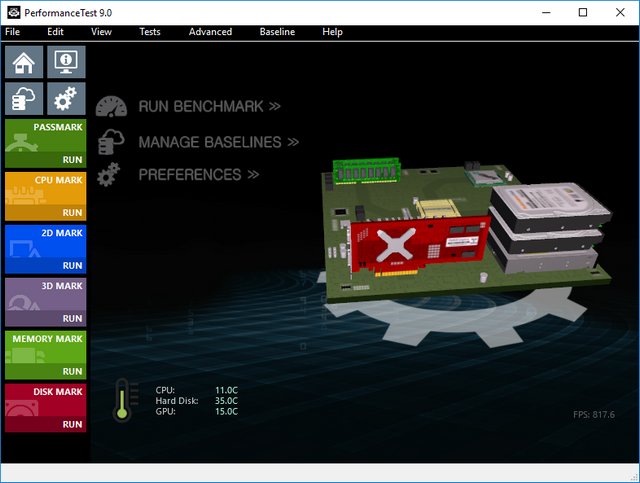640x483 pixels.
Task: Open the Manage Baselines link
Action: [x=218, y=142]
